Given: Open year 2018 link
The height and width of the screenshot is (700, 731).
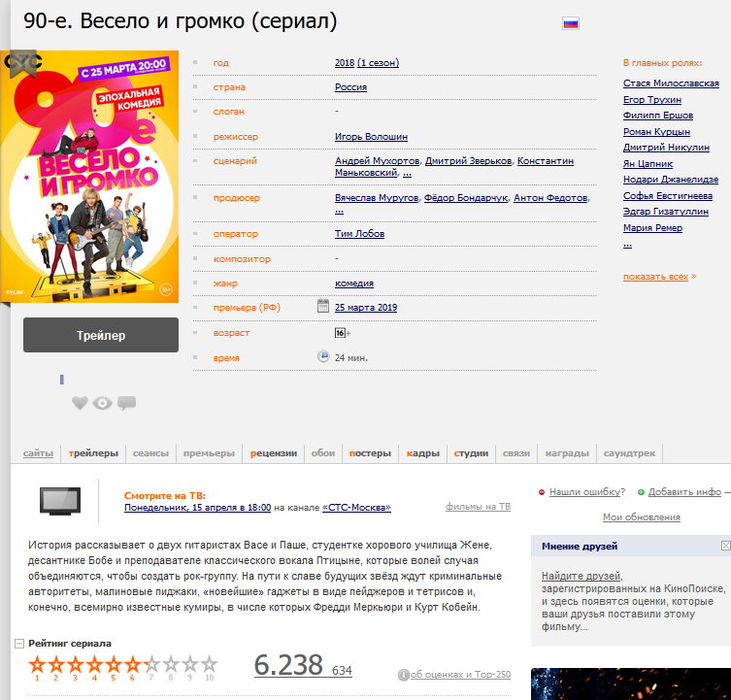Looking at the screenshot, I should pos(345,62).
